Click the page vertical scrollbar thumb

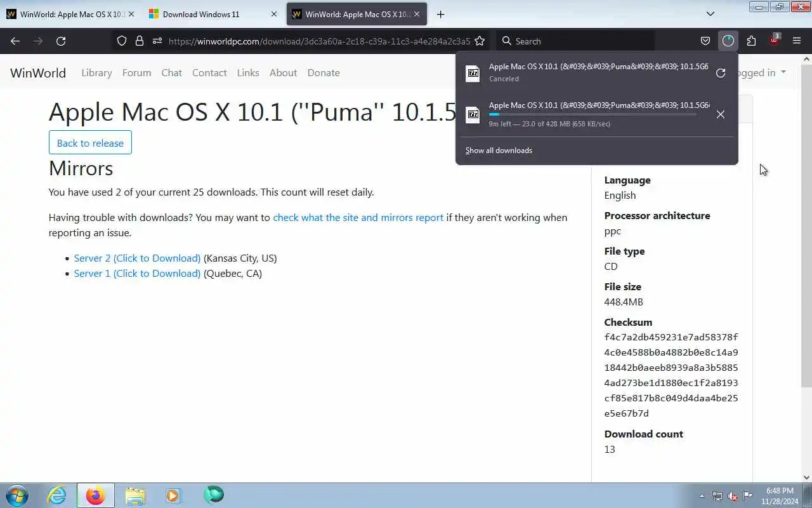click(806, 225)
